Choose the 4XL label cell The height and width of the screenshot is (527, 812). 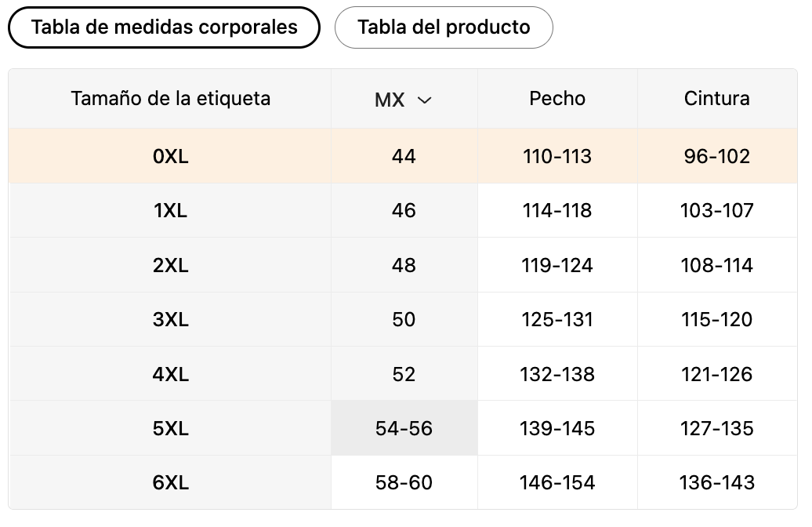(170, 375)
